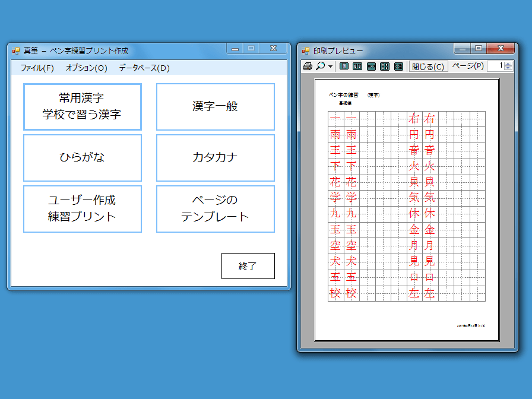Click the page number input field
The image size is (532, 399).
496,66
